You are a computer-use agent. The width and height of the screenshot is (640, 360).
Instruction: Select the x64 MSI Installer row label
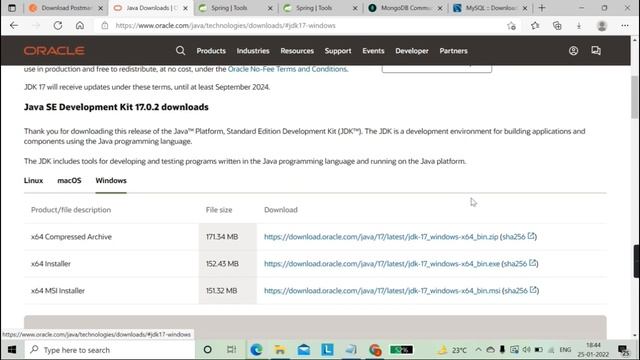(x=58, y=291)
